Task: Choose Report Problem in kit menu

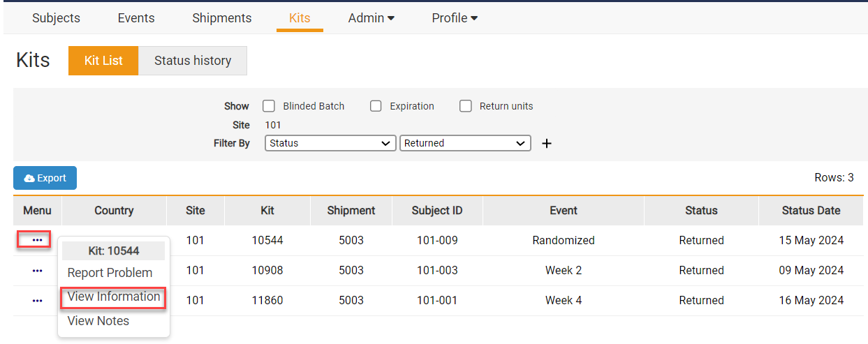Action: pos(110,273)
